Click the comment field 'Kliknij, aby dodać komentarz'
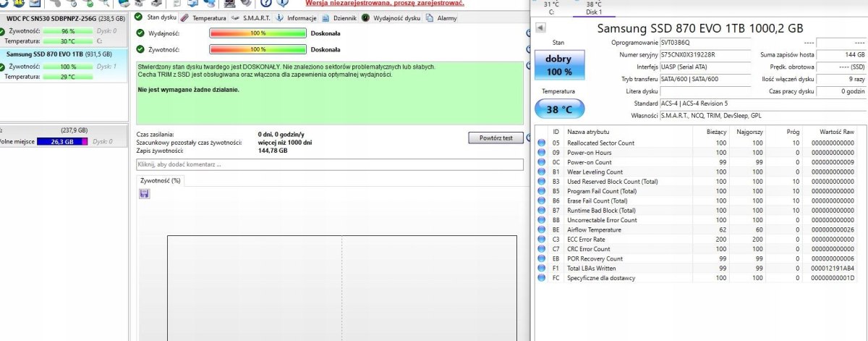868x341 pixels. (x=330, y=165)
